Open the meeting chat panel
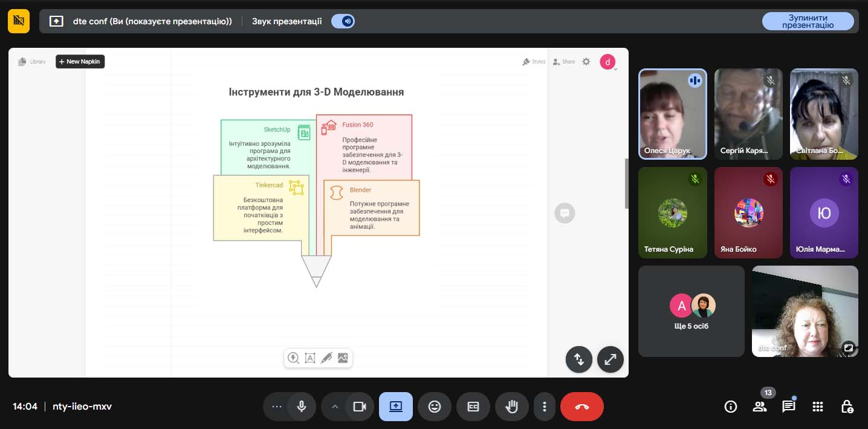Viewport: 868px width, 429px height. click(788, 407)
